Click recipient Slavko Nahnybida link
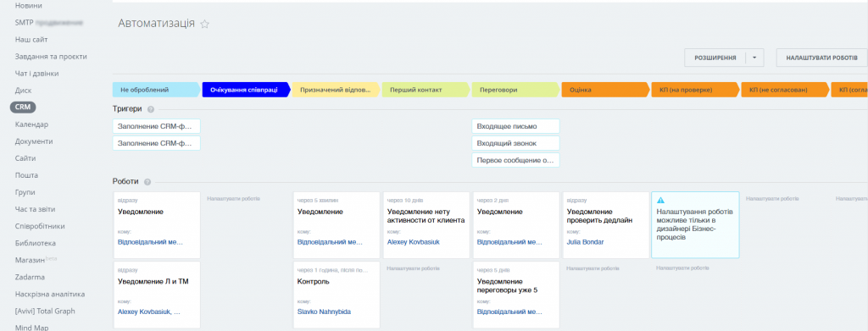868x331 pixels. 324,312
